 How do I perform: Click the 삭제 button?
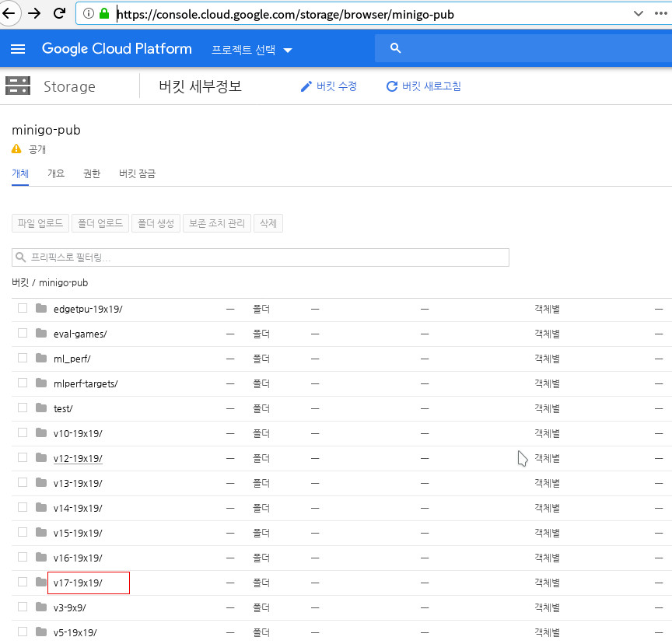click(268, 223)
